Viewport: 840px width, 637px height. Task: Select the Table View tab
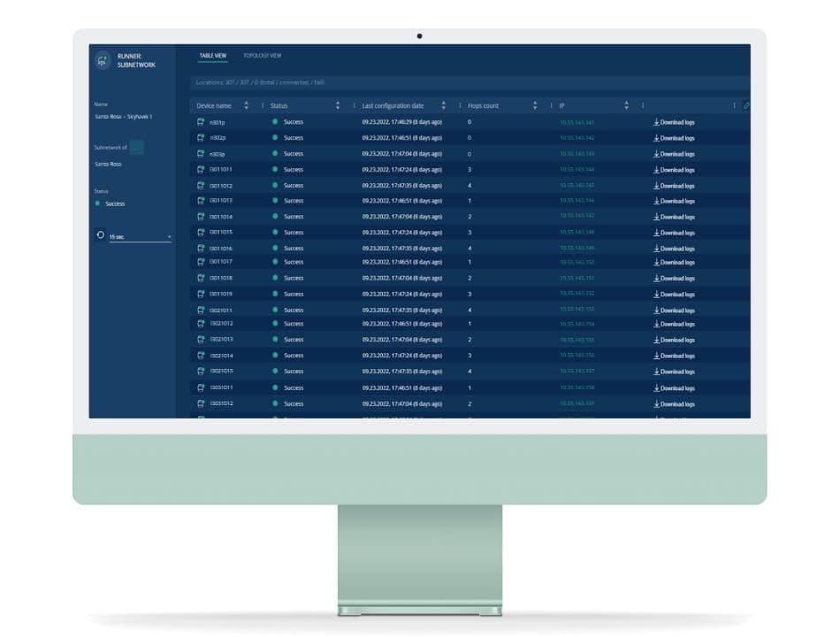(x=212, y=56)
